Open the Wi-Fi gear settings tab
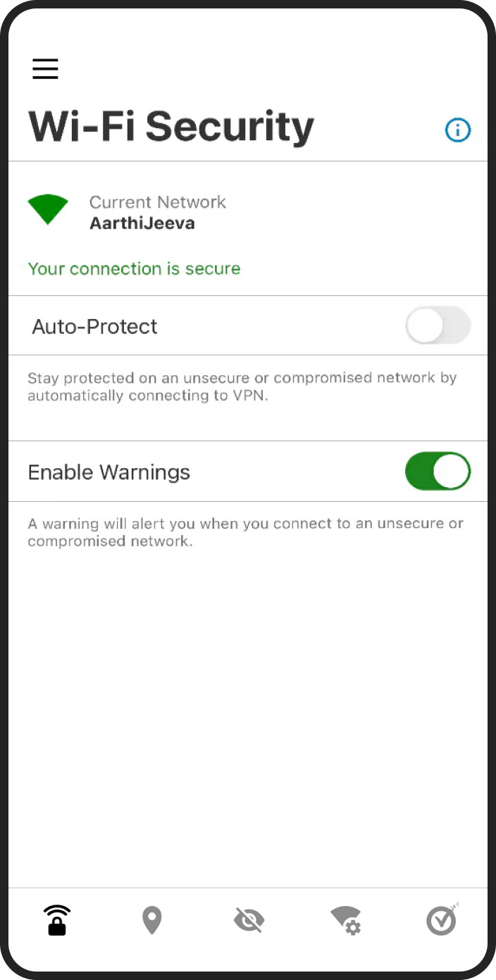The image size is (496, 980). click(x=346, y=920)
